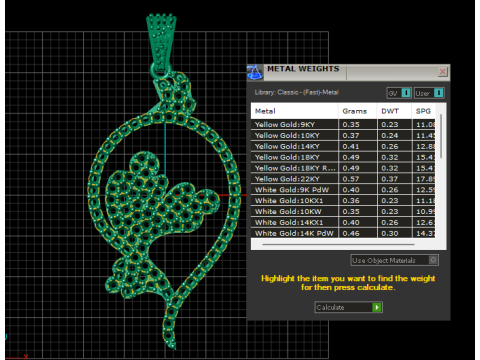Toggle the GV library switch

point(399,93)
